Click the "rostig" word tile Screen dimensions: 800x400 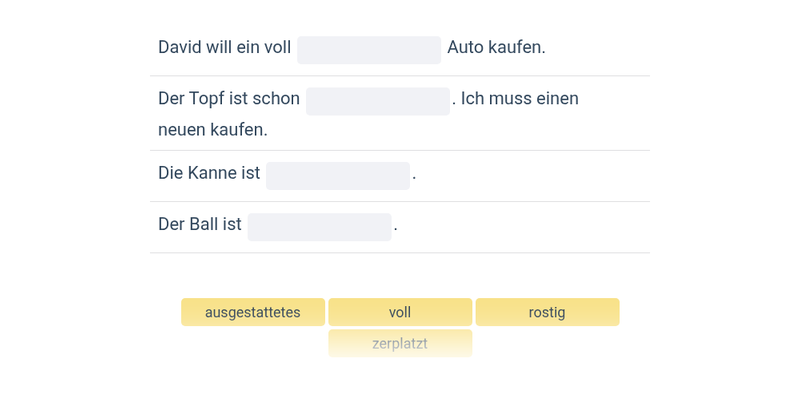tap(547, 312)
